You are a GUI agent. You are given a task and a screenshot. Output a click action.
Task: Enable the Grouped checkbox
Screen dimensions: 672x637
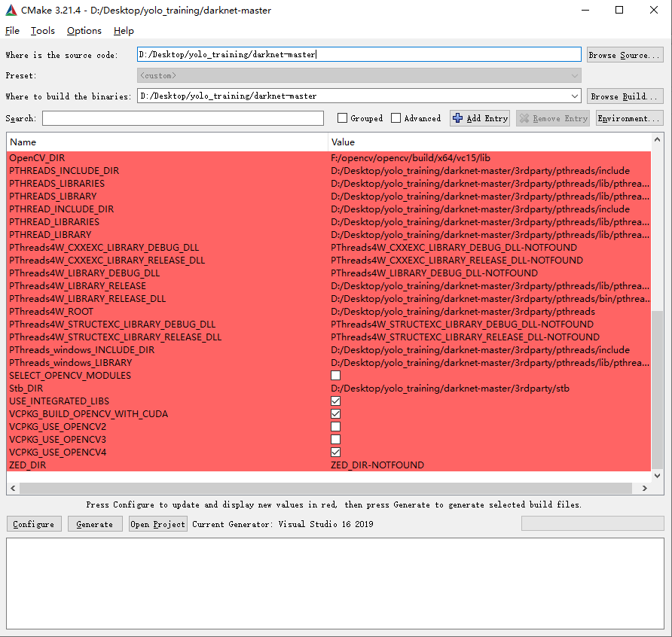tap(342, 118)
